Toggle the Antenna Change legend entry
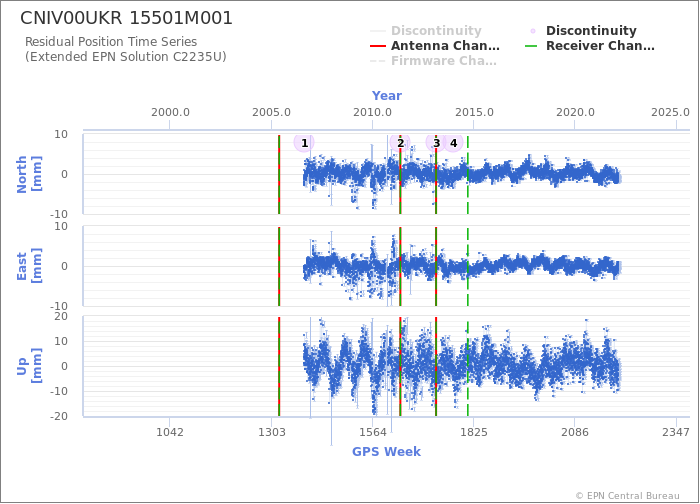This screenshot has height=504, width=700. (435, 46)
